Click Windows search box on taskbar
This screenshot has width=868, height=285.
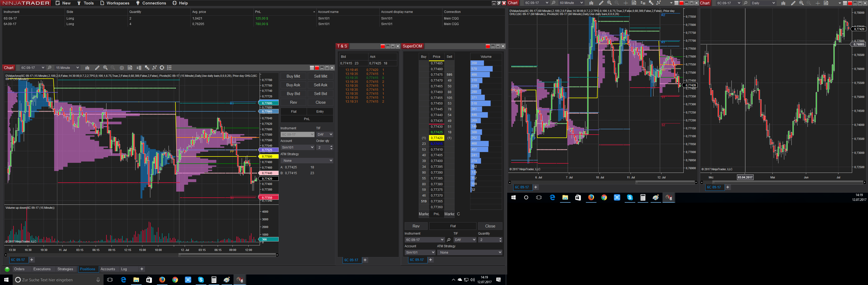pyautogui.click(x=58, y=280)
